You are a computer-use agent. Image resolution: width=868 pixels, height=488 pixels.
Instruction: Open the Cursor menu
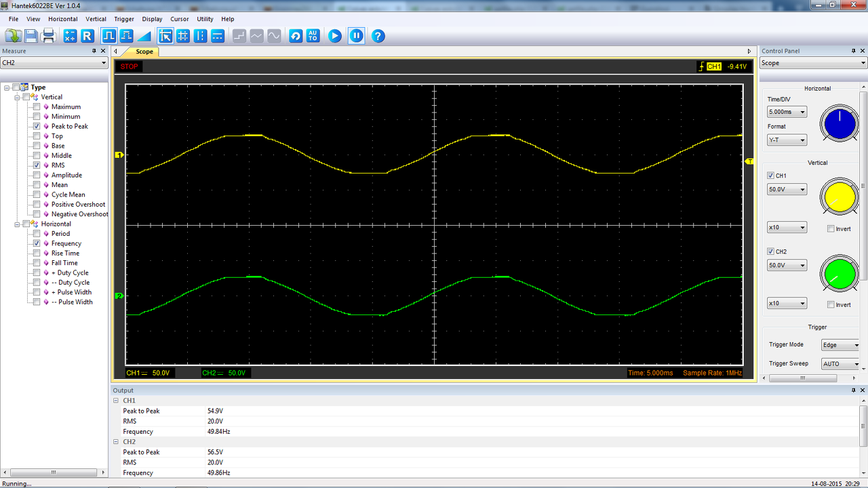pyautogui.click(x=180, y=19)
